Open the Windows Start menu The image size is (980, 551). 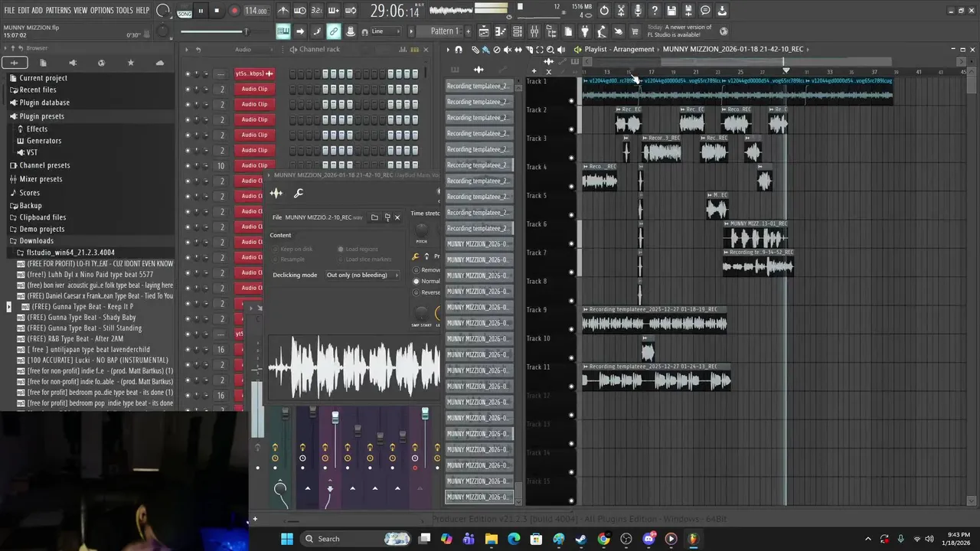[286, 539]
